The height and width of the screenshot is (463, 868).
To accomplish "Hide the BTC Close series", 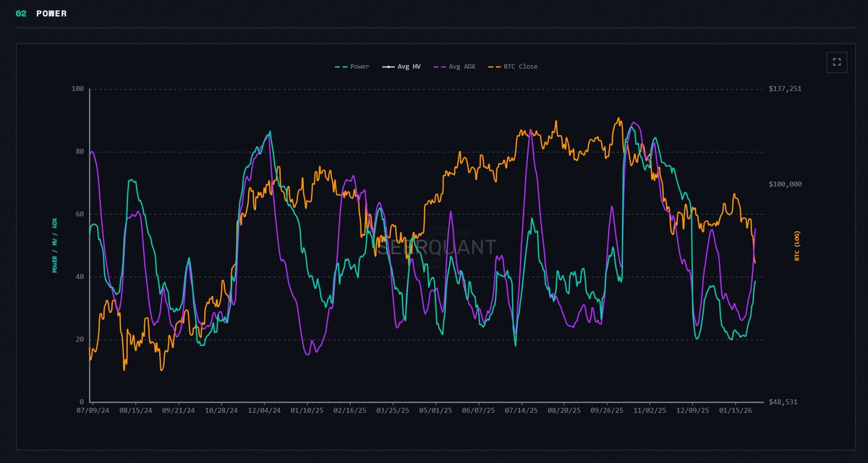I will click(515, 66).
